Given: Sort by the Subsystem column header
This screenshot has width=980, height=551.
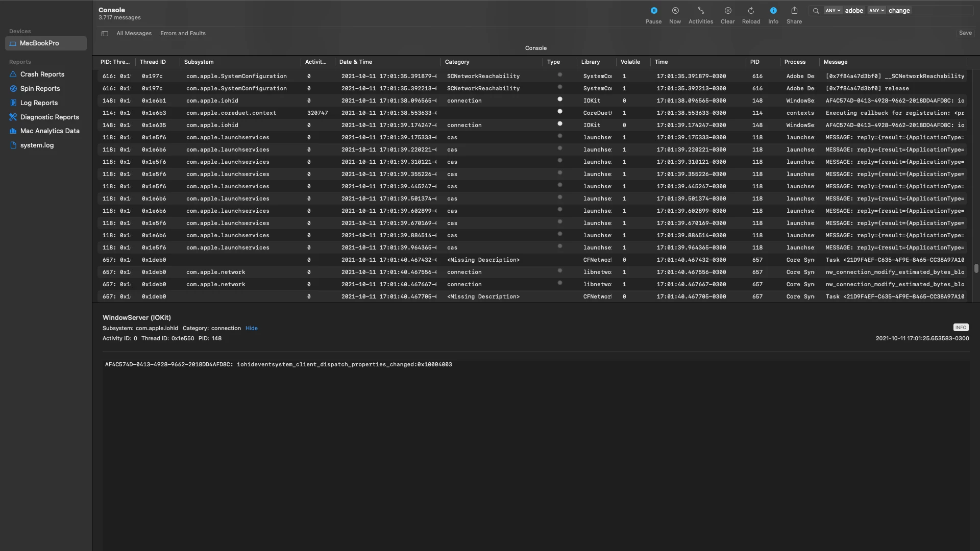Looking at the screenshot, I should click(199, 62).
